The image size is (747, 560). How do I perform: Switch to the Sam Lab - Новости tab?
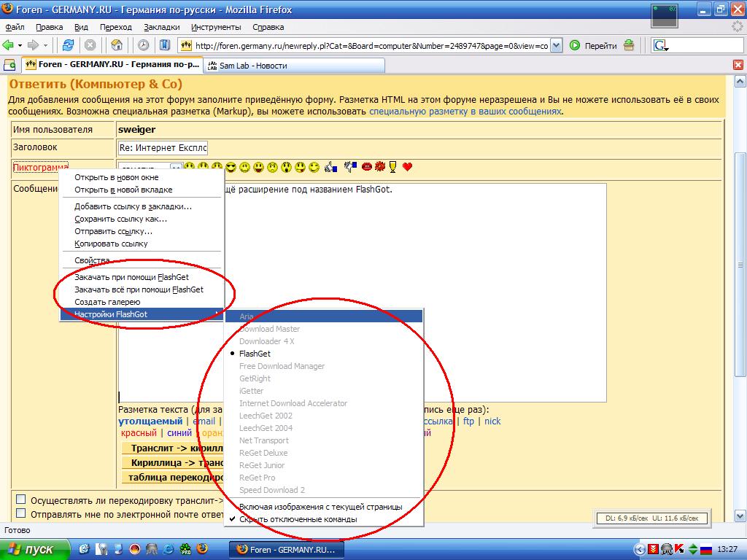[x=294, y=66]
